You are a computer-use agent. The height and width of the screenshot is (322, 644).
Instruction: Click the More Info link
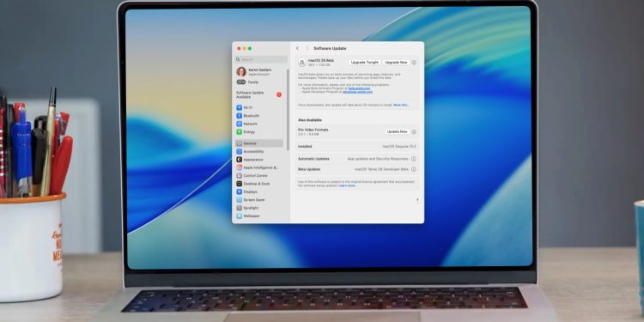[401, 105]
